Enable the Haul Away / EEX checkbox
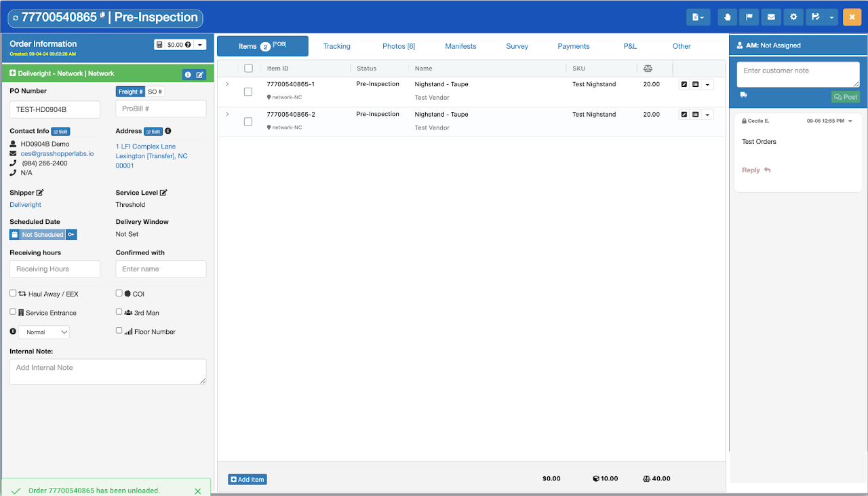 [13, 293]
